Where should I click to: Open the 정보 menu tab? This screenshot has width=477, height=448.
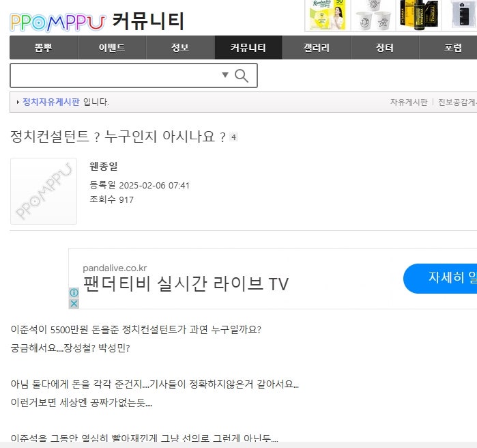click(x=180, y=48)
